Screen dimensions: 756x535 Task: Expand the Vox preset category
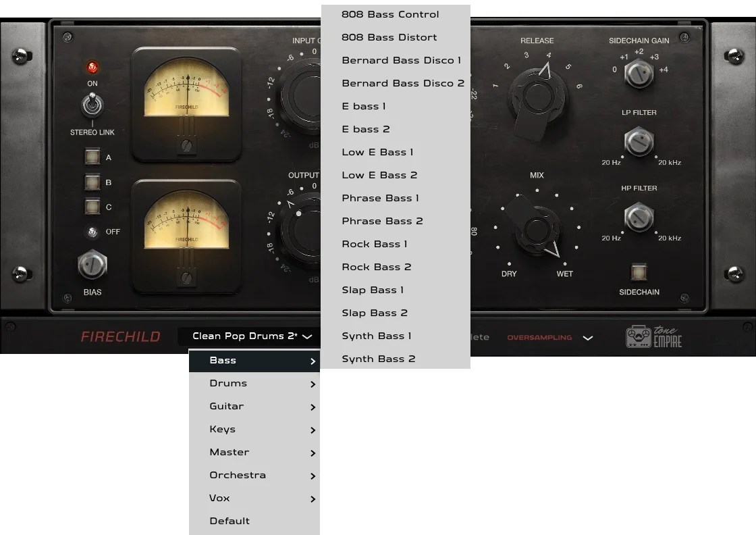(x=254, y=499)
